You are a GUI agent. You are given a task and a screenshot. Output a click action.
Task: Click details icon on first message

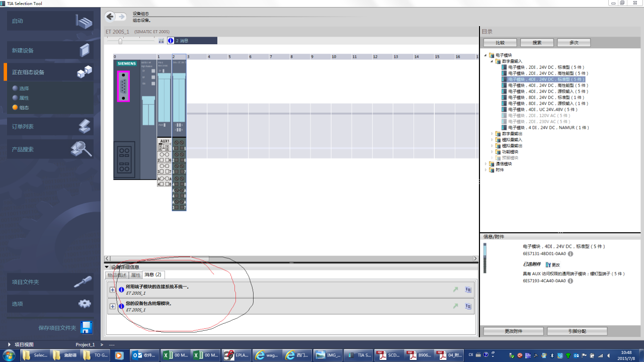tap(468, 290)
